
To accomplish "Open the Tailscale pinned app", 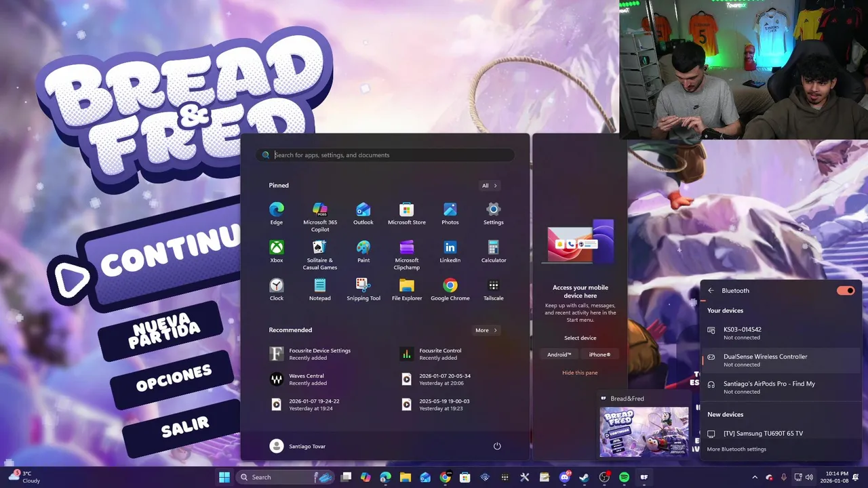I will [x=494, y=289].
